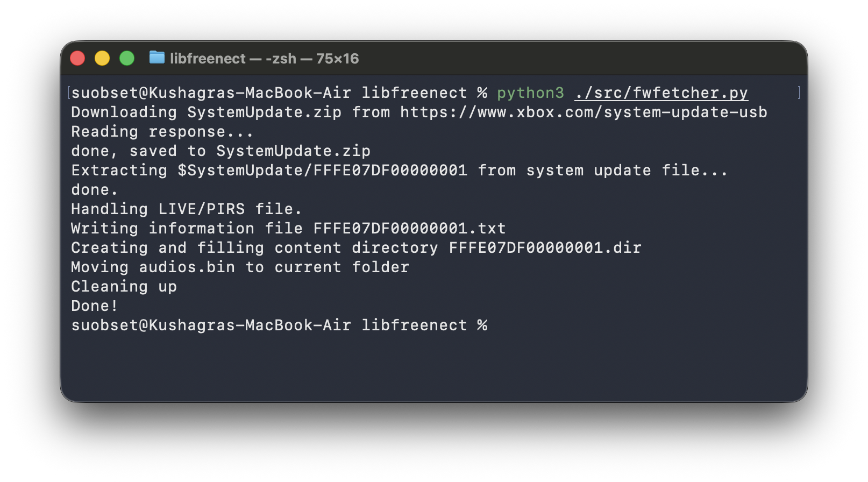Click the 'Reading response...' output line
The image size is (868, 482).
click(x=162, y=132)
